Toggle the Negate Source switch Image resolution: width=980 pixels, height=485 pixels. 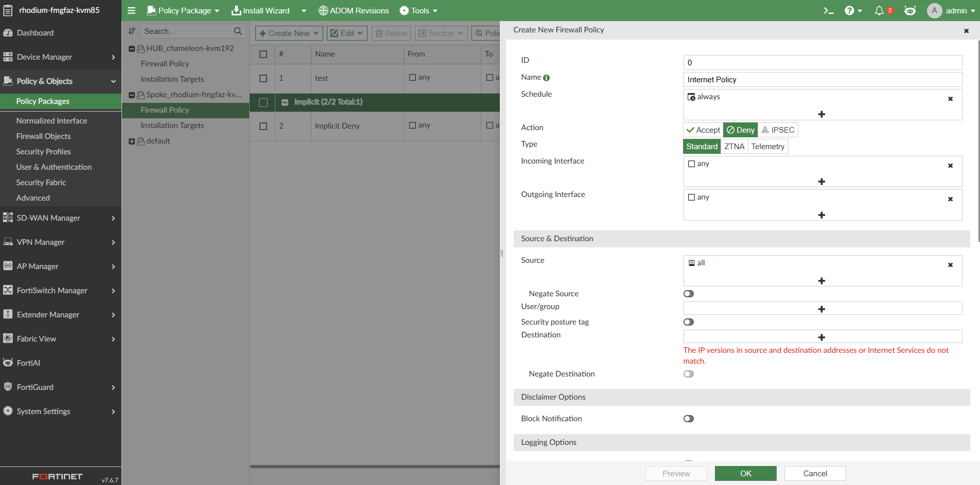(689, 294)
